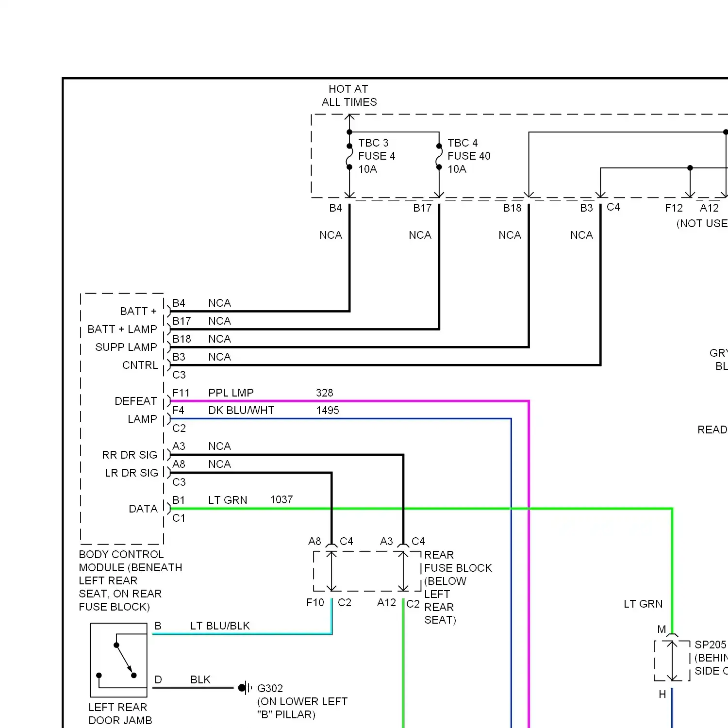Screen dimensions: 728x728
Task: Select the 'DATA' pin label
Action: coord(143,509)
